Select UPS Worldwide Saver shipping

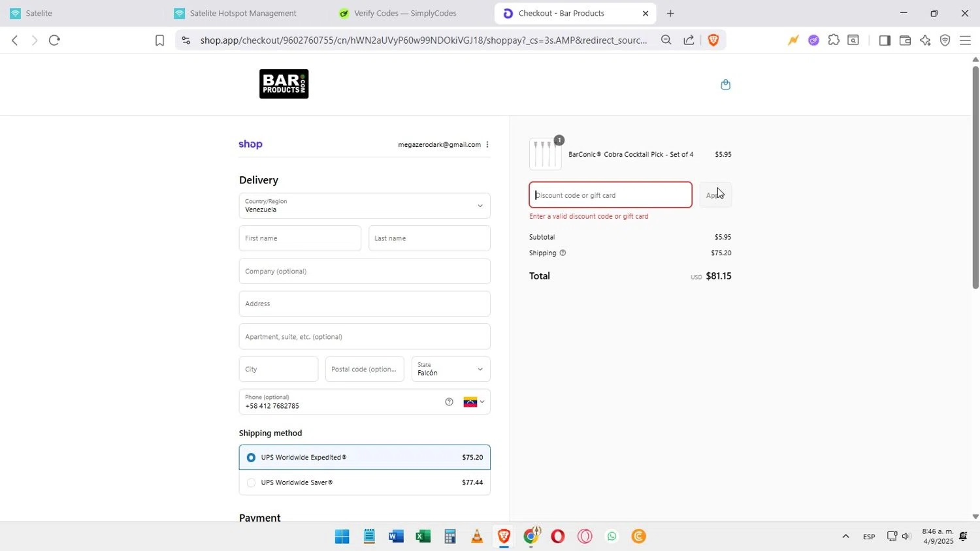365,482
